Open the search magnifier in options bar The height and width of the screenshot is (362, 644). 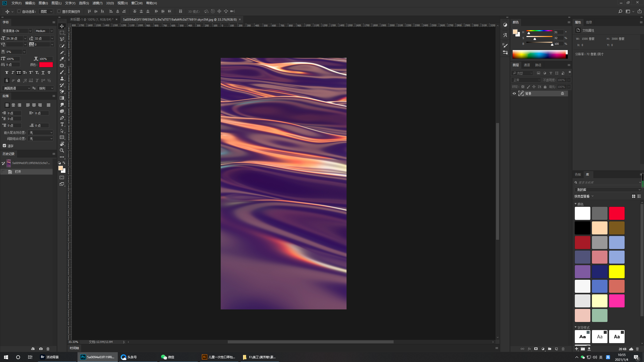pos(620,11)
